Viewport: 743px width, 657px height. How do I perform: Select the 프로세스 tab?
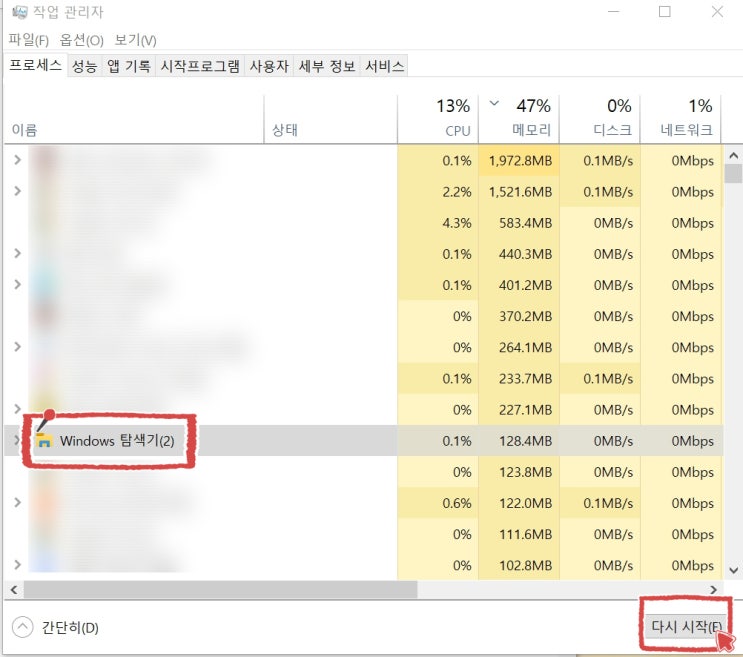point(36,65)
